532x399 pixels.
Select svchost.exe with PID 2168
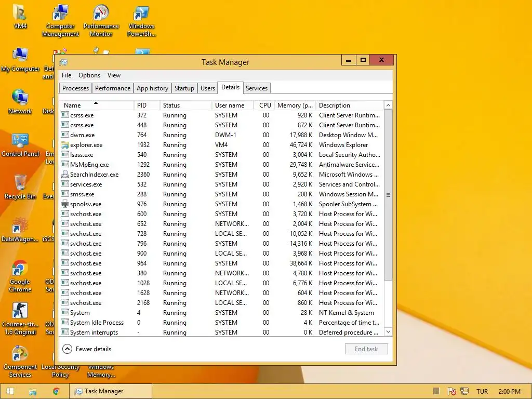tap(221, 303)
